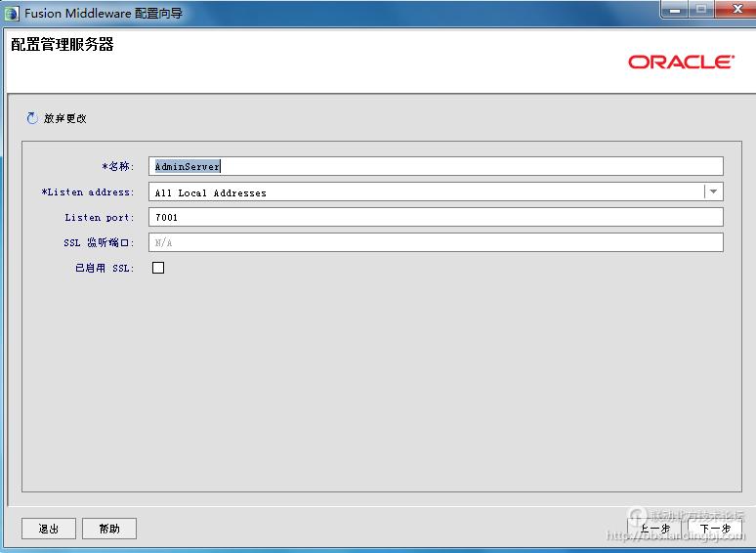Proceed with the 下一步 button
The image size is (756, 553).
(x=715, y=529)
